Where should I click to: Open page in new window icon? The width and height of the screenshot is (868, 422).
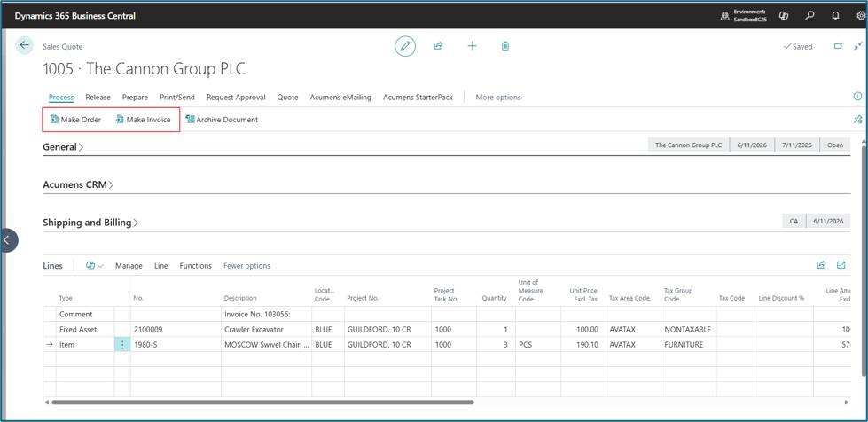pos(838,46)
